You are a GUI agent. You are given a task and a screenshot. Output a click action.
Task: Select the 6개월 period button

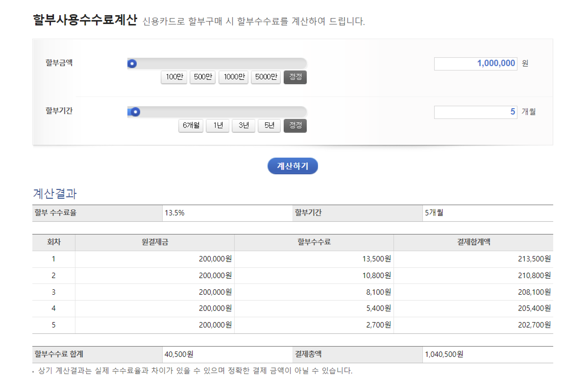coord(191,125)
